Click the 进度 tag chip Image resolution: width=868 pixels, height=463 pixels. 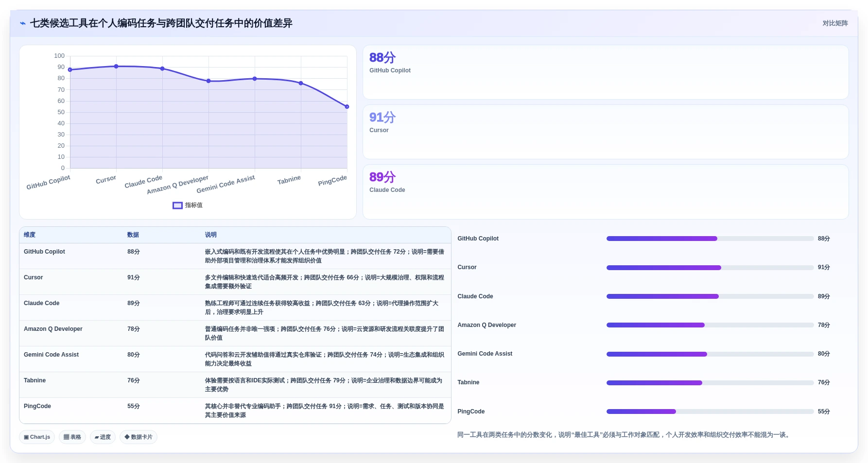coord(103,437)
